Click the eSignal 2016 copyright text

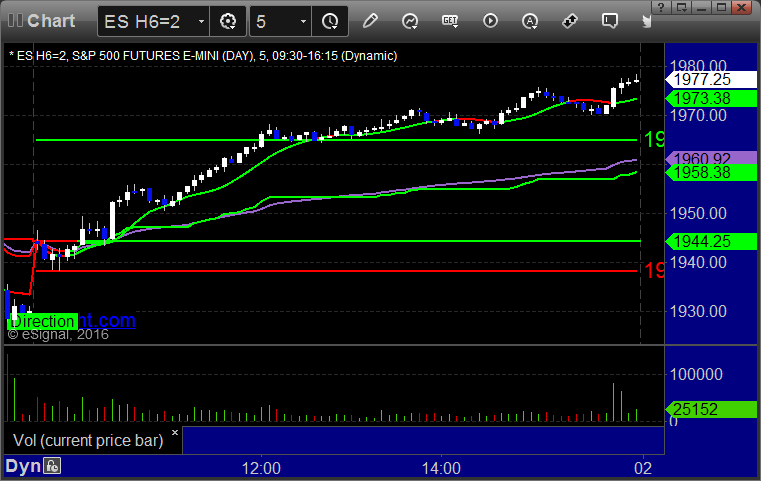pyautogui.click(x=58, y=334)
